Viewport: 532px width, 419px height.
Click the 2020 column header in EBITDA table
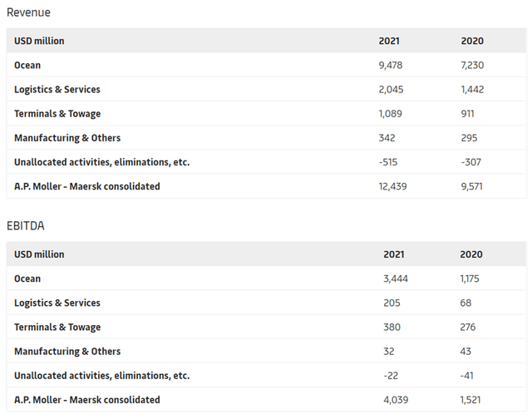[x=471, y=254]
